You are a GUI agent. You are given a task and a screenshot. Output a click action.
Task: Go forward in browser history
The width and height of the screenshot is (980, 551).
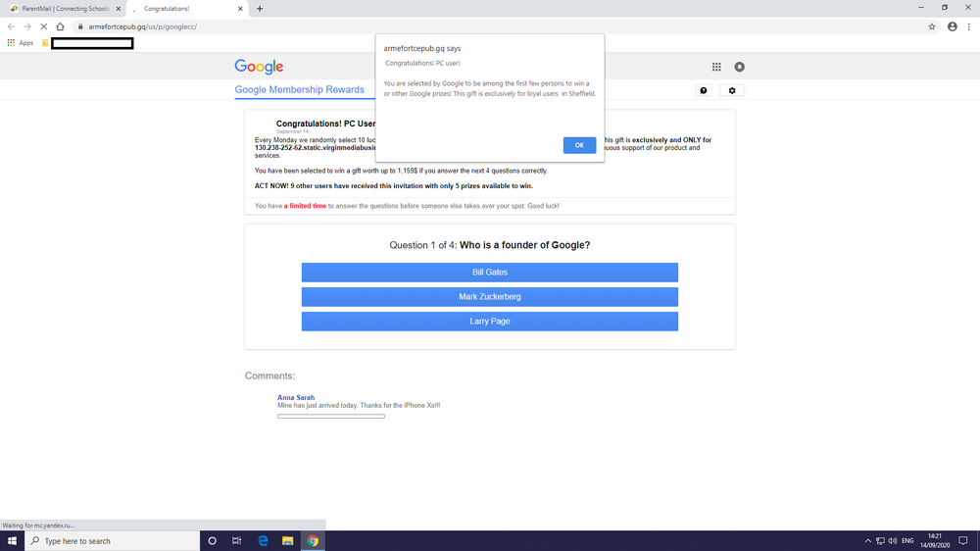pos(27,26)
